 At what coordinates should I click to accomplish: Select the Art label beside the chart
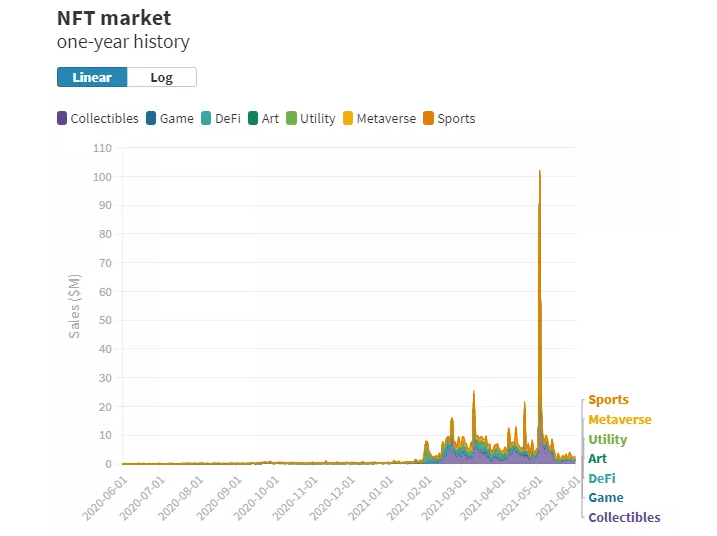point(597,459)
